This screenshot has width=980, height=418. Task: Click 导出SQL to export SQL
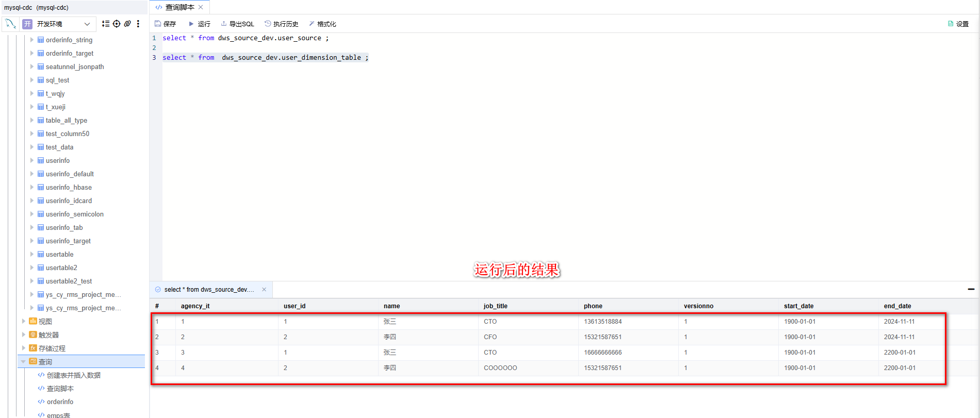point(237,24)
